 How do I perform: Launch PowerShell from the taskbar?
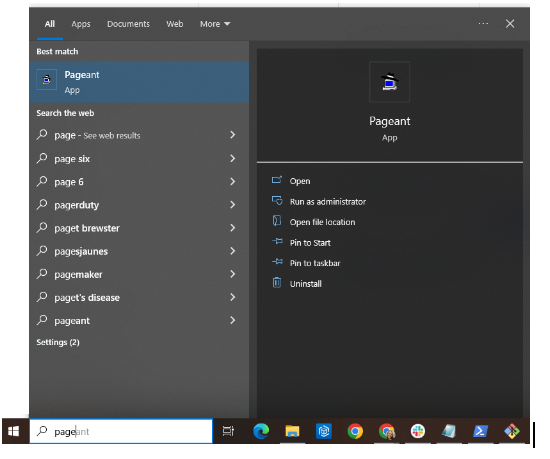point(480,431)
